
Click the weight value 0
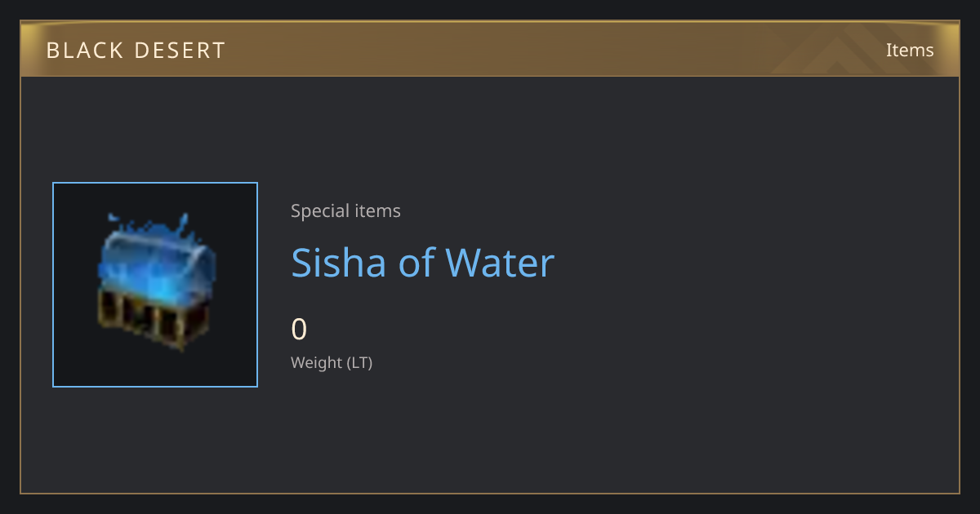(299, 330)
